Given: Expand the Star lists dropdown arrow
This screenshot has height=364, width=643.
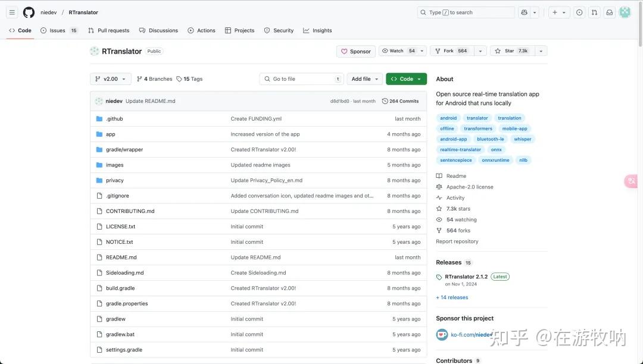Looking at the screenshot, I should coord(541,51).
